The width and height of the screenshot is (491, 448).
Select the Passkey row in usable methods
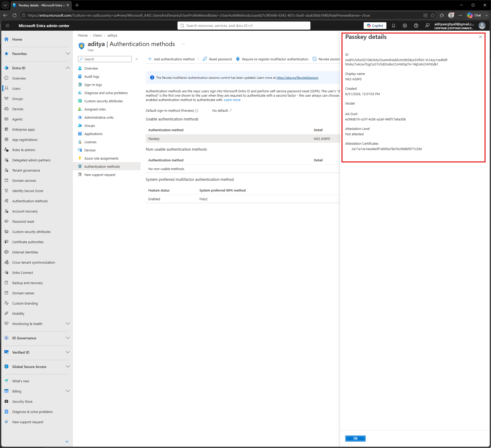(x=243, y=139)
